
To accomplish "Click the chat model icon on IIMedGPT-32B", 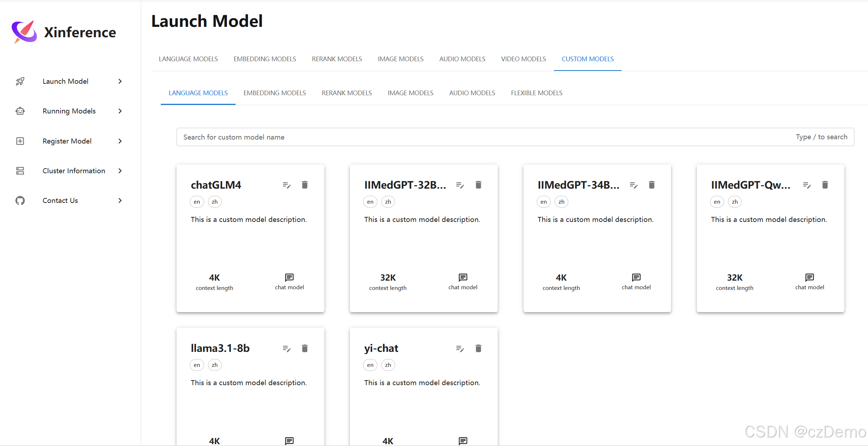I will point(463,277).
